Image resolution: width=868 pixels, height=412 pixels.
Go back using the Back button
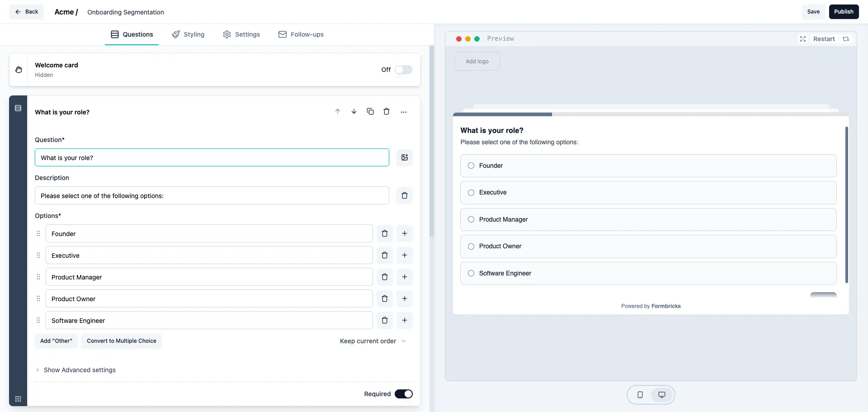point(26,12)
